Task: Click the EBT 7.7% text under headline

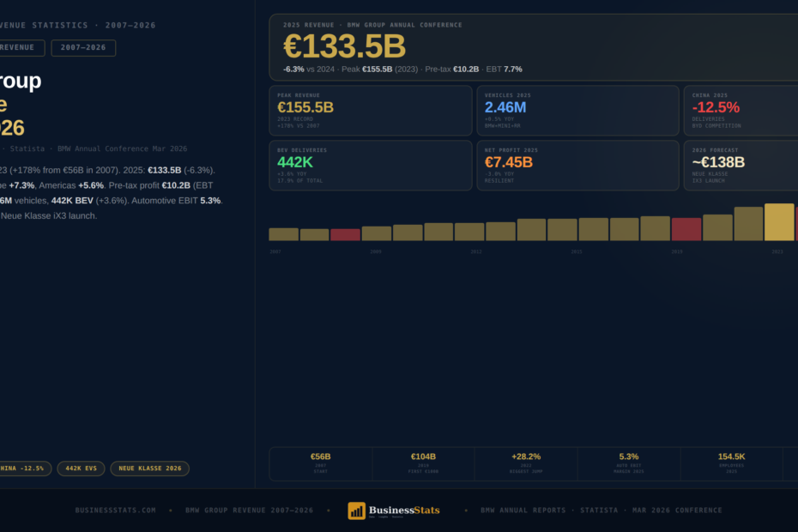Action: 504,70
